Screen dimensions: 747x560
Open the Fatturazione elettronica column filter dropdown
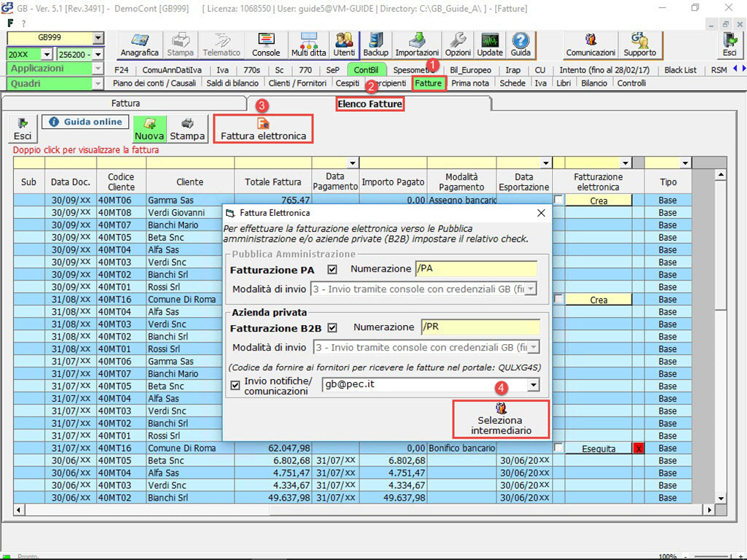pyautogui.click(x=625, y=163)
